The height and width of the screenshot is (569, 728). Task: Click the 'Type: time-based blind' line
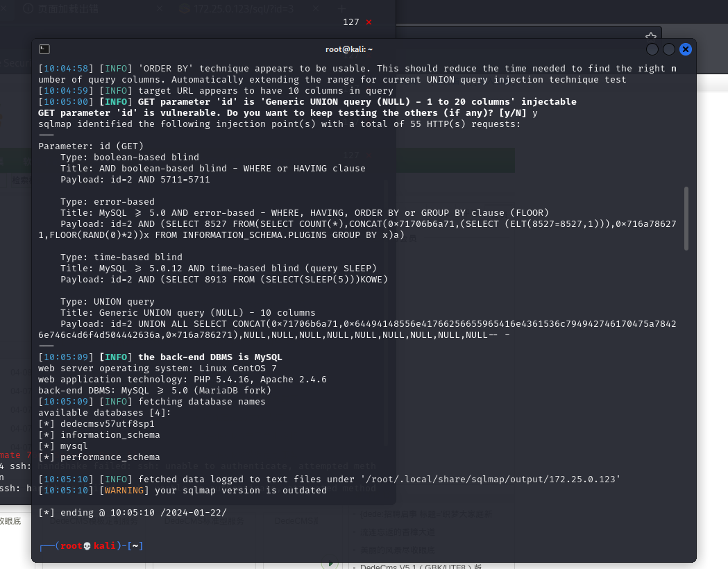(121, 257)
